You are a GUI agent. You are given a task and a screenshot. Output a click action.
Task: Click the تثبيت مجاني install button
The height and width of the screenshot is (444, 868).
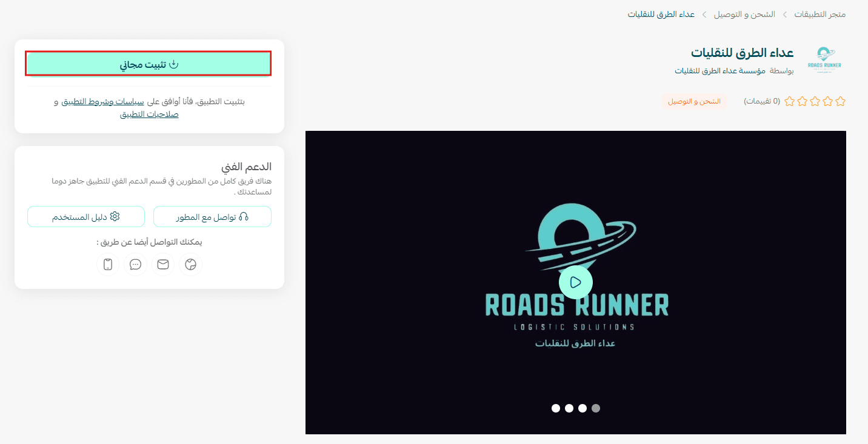click(x=149, y=64)
